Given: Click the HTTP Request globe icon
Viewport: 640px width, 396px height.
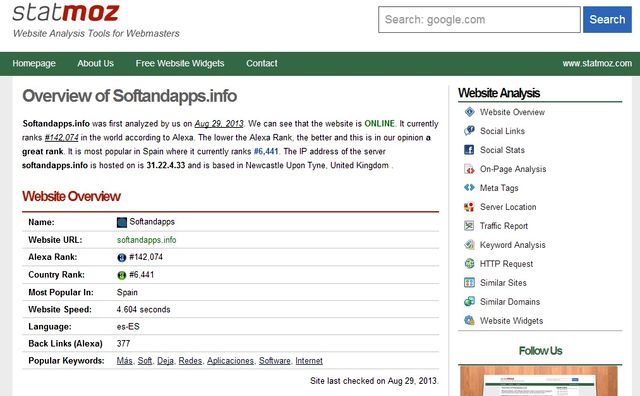Looking at the screenshot, I should click(x=469, y=263).
